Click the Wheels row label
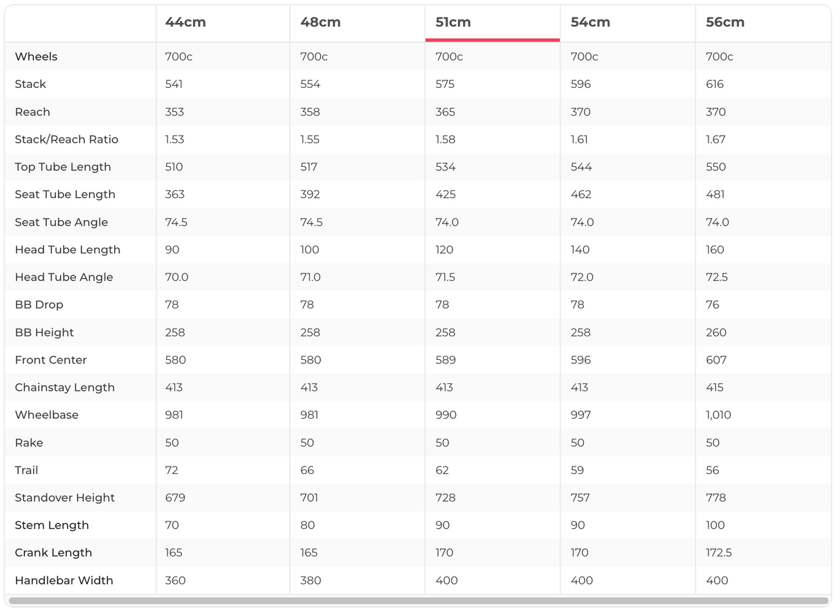840x616 pixels. point(36,57)
